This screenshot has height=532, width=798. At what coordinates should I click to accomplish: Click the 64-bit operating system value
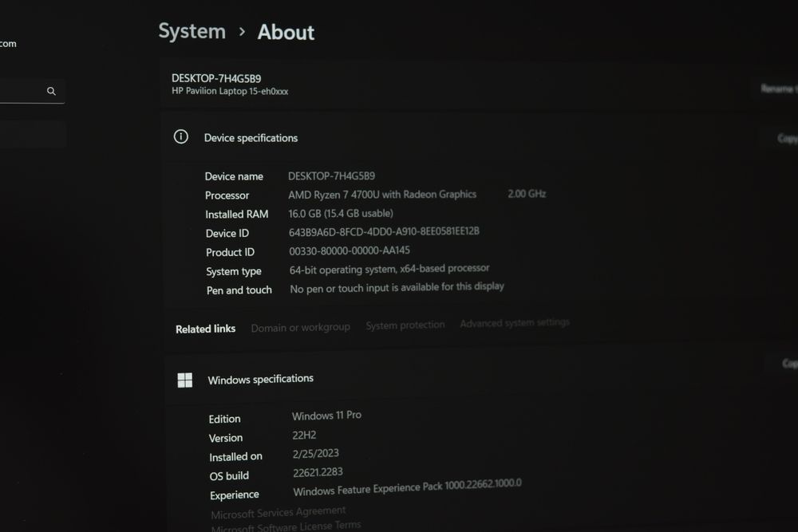click(x=389, y=269)
